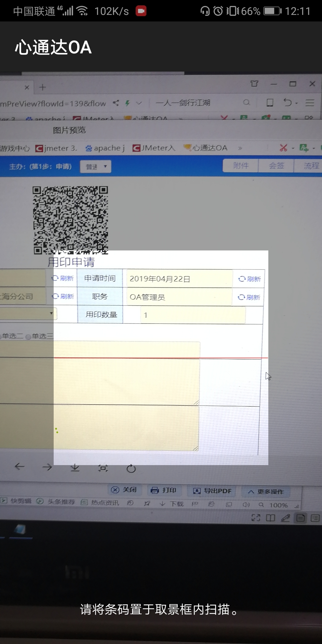
Task: Click the 图片预览 title text
Action: coord(69,130)
